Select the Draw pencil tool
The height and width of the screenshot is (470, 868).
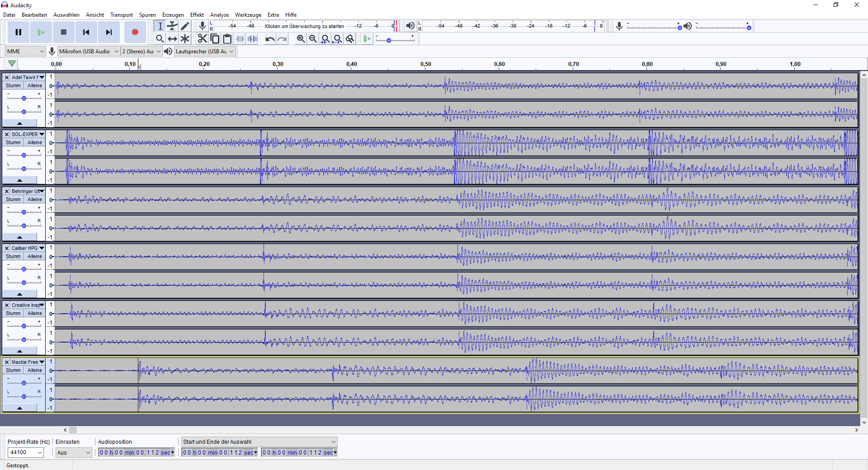(185, 26)
